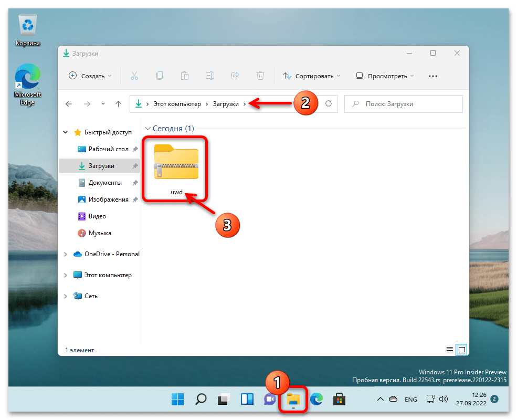This screenshot has width=517, height=420.
Task: Switch ENG input language
Action: tap(411, 400)
